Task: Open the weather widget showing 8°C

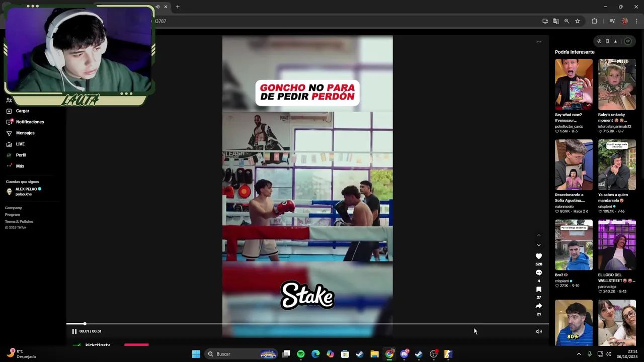Action: click(22, 354)
